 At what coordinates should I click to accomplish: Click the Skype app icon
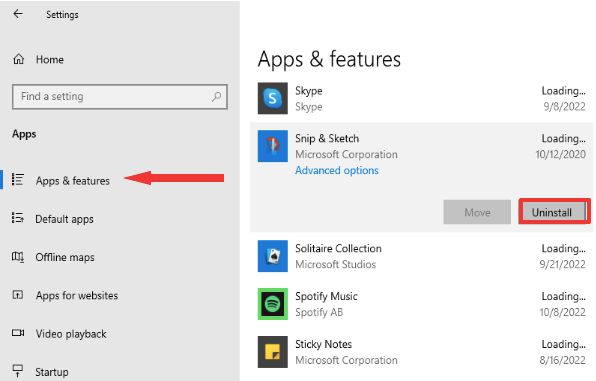click(273, 98)
